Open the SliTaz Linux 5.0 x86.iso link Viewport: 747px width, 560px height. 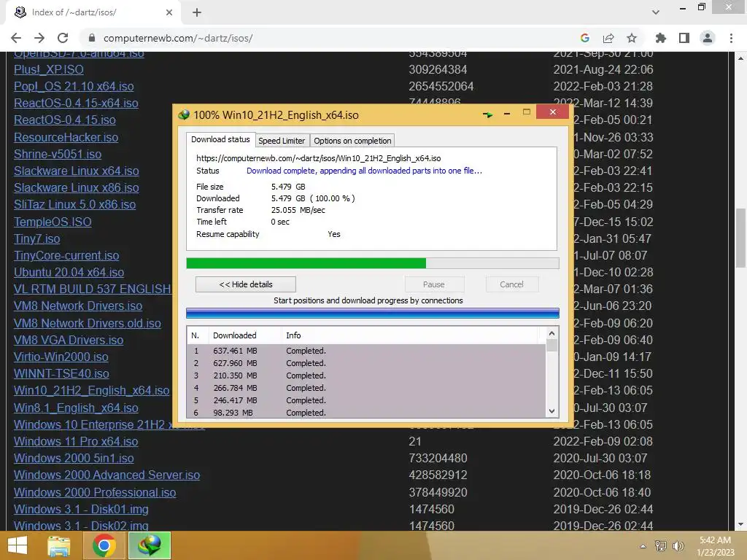tap(75, 205)
